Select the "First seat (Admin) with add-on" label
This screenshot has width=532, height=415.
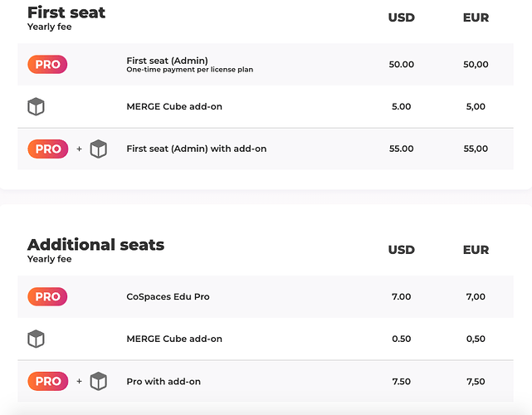[196, 149]
